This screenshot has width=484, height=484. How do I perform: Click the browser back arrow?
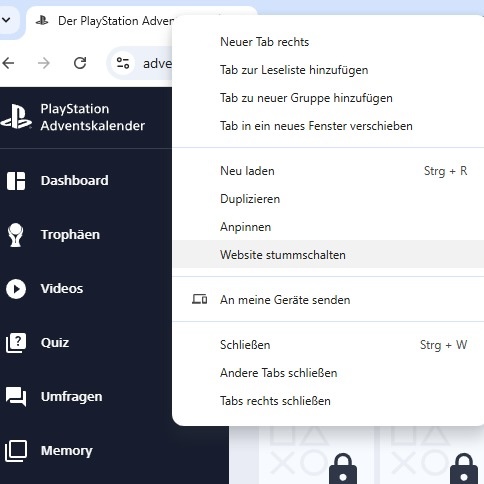(x=8, y=63)
